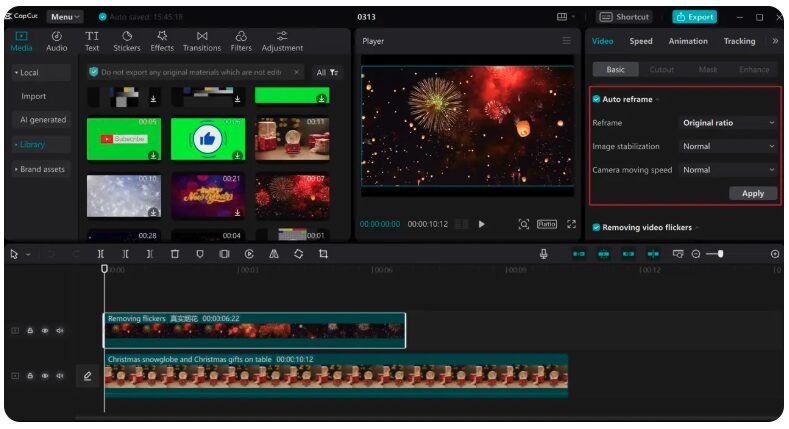Uncheck the Auto reframe checkbox

click(x=596, y=99)
